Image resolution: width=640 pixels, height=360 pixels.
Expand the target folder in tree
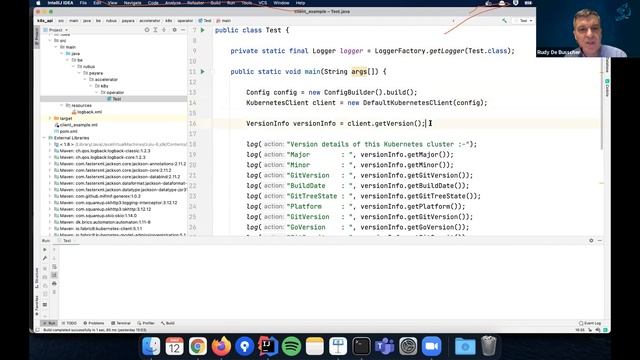[50, 118]
